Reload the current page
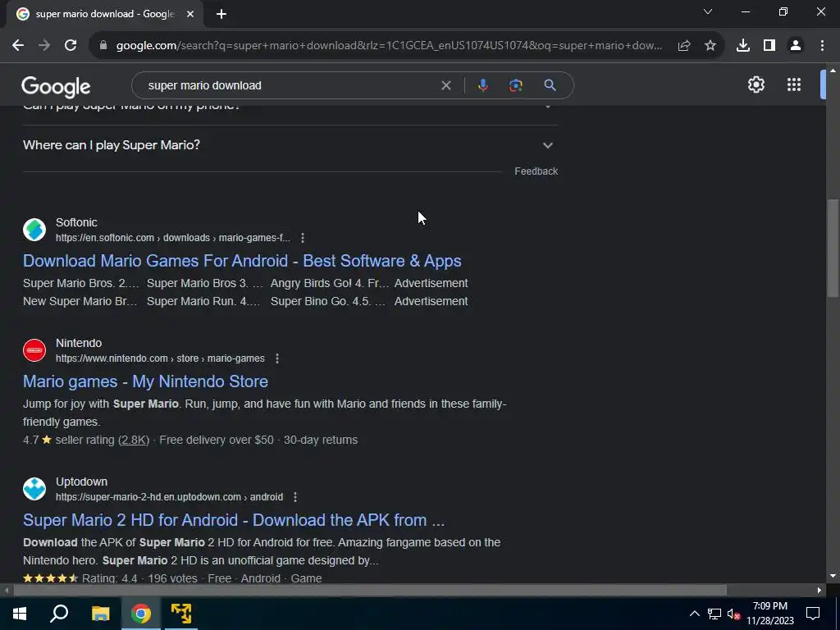The image size is (840, 630). tap(71, 46)
